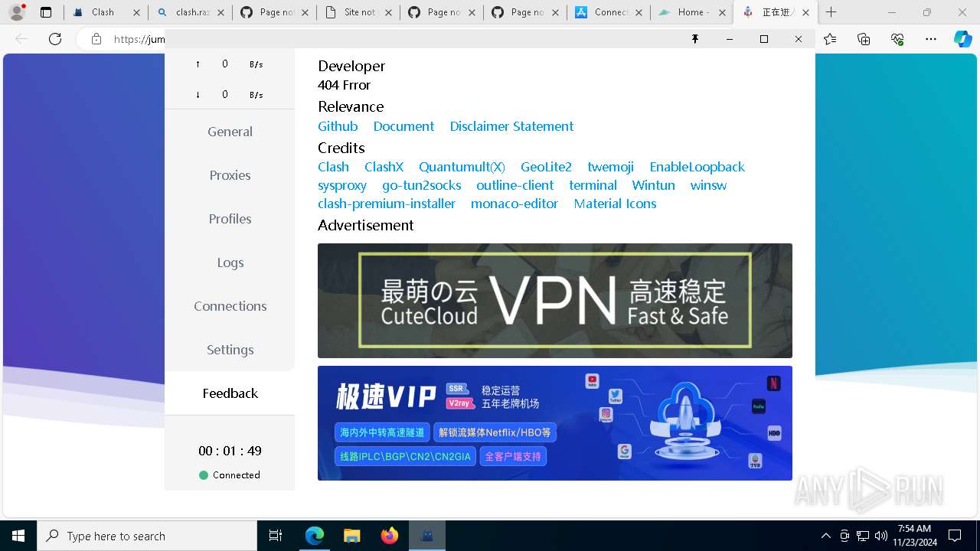The image size is (980, 551).
Task: Open the Edge settings and more menu
Action: (930, 39)
